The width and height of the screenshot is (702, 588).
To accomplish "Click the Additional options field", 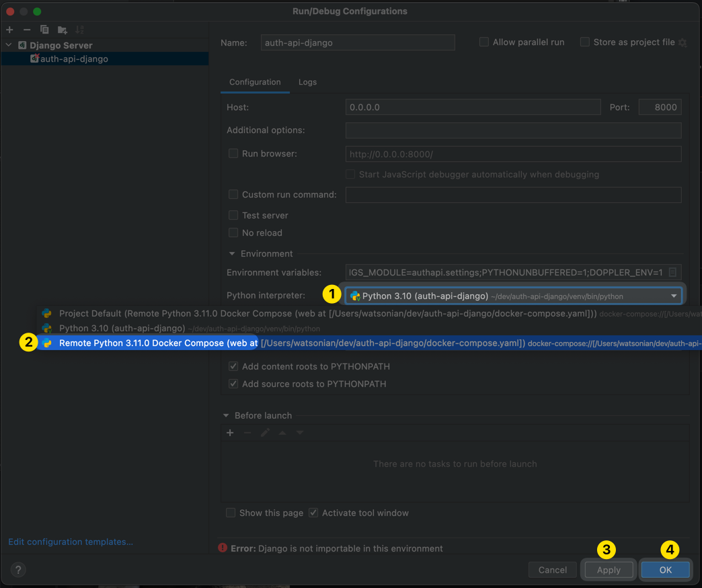I will (514, 130).
